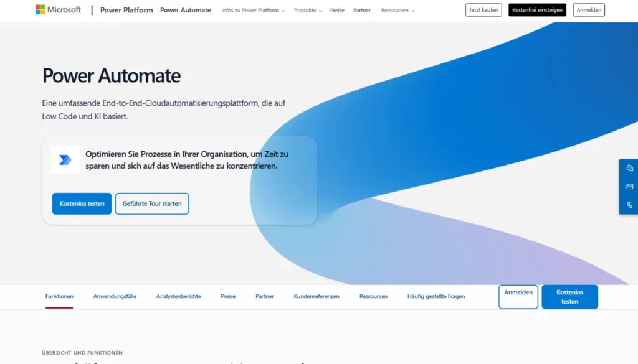
Task: Select Ressourcen in the section tabs
Action: click(x=373, y=296)
